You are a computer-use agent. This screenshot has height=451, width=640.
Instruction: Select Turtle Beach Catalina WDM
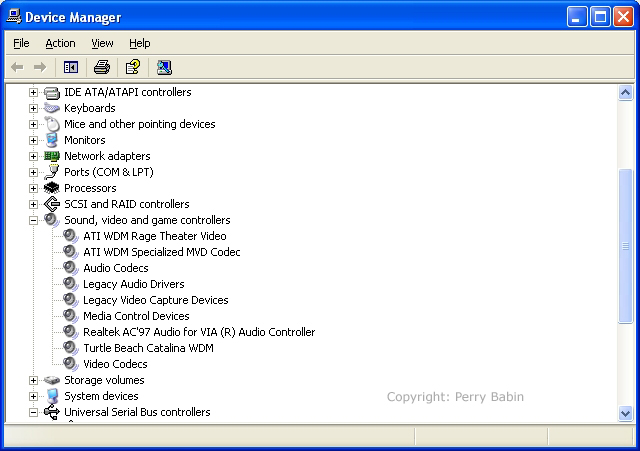point(148,348)
